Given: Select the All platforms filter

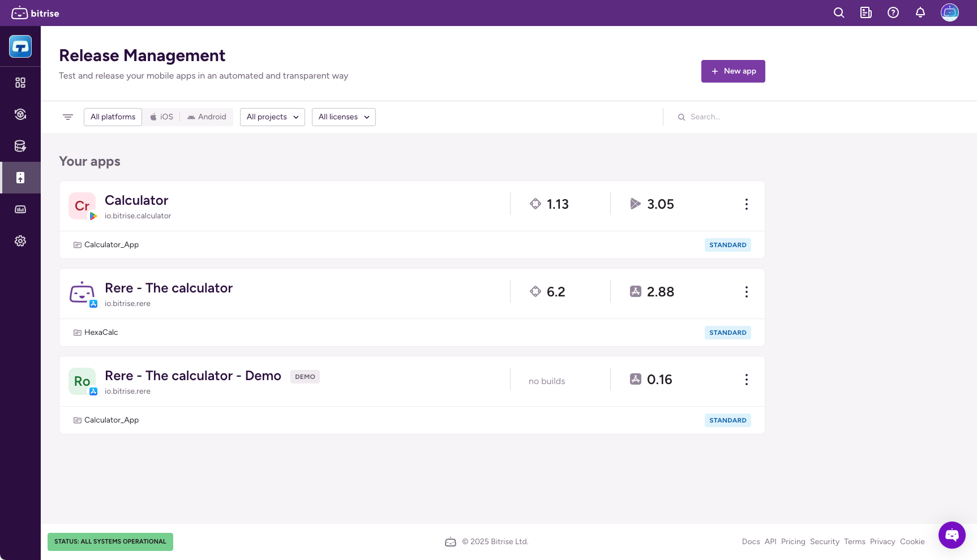Looking at the screenshot, I should pos(113,117).
